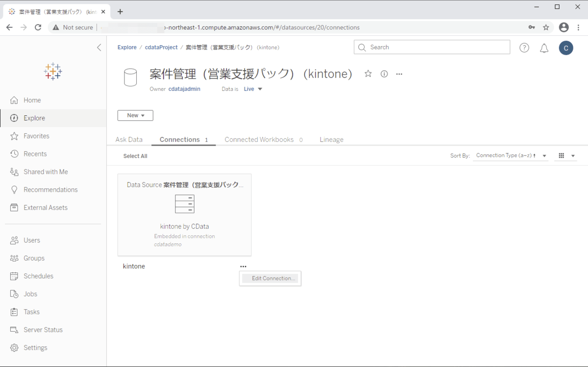Open External Assets in the sidebar
The width and height of the screenshot is (588, 367).
53,208
